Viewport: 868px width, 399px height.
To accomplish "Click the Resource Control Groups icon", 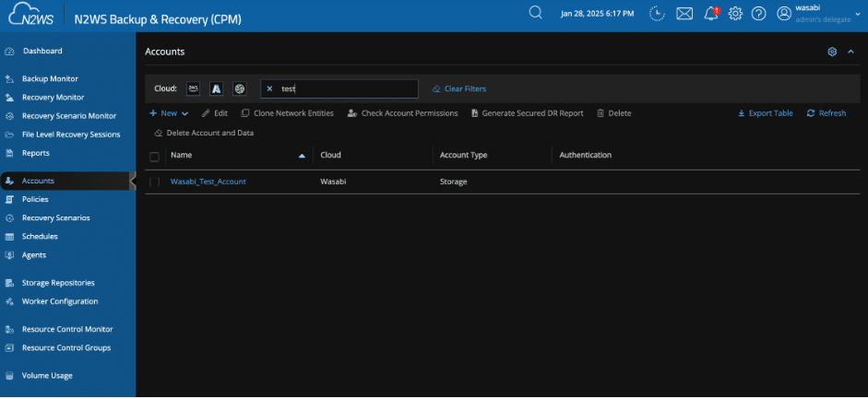I will tap(9, 348).
